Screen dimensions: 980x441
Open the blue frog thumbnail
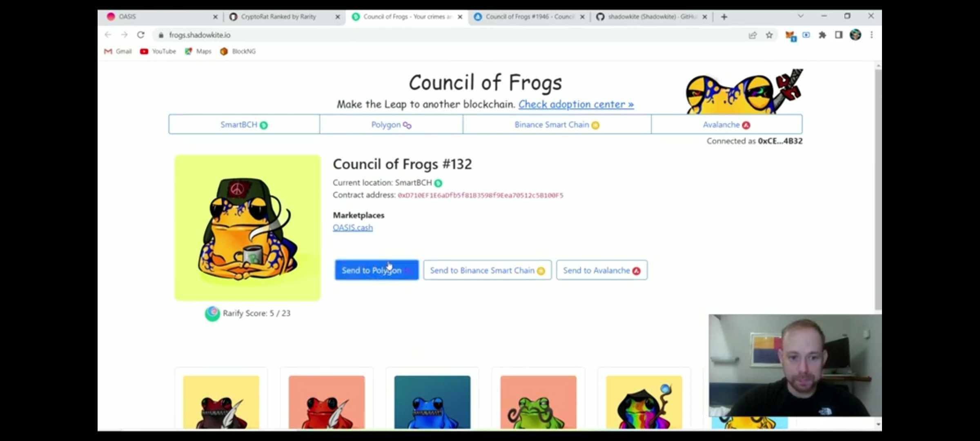coord(432,402)
